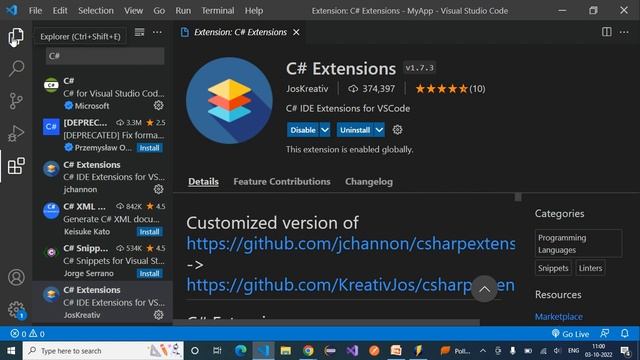
Task: Open Microsoft Edge from taskbar
Action: pos(241,350)
